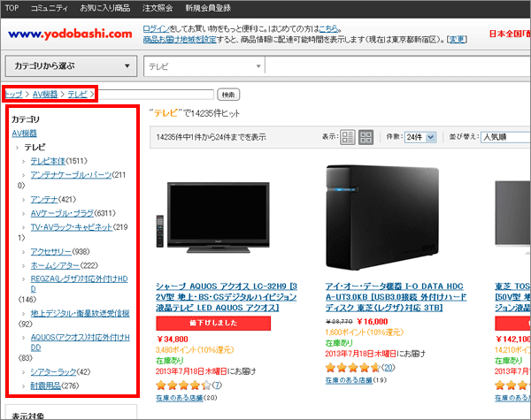Open アイ・オー・データ機器 HDC product title link
531x420 pixels.
tap(396, 297)
